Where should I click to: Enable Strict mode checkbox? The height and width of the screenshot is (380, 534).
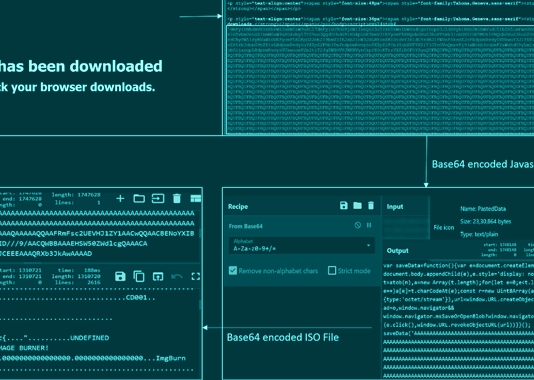[x=332, y=271]
